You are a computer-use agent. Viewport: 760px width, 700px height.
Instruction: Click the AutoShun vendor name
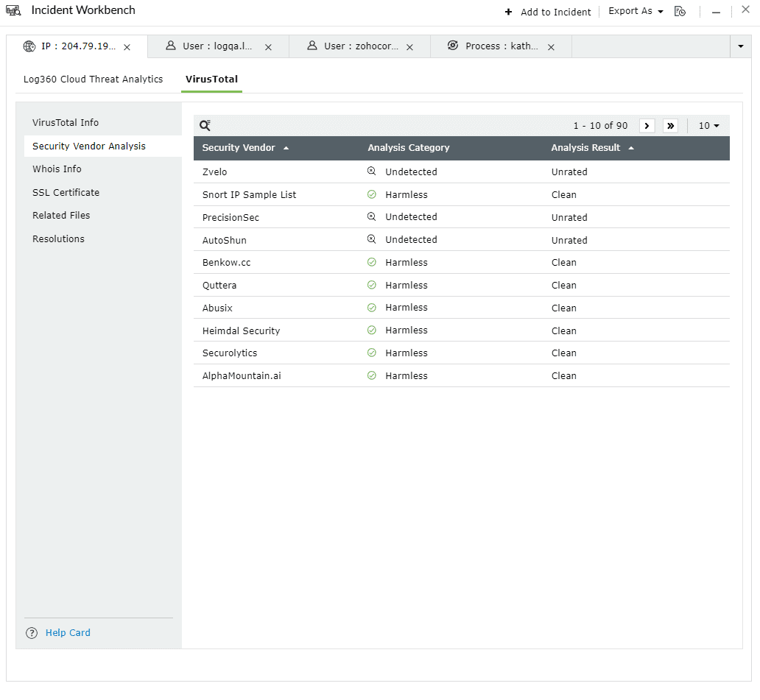tap(225, 240)
